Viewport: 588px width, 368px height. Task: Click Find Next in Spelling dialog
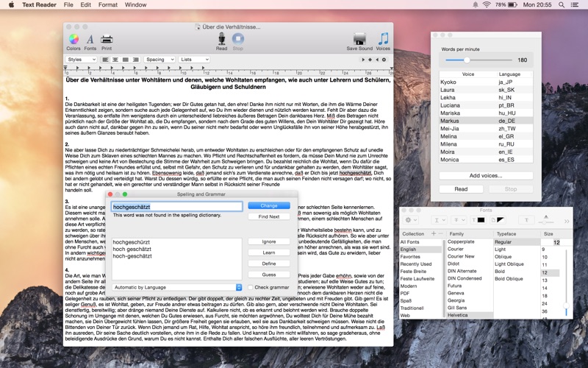click(x=269, y=216)
